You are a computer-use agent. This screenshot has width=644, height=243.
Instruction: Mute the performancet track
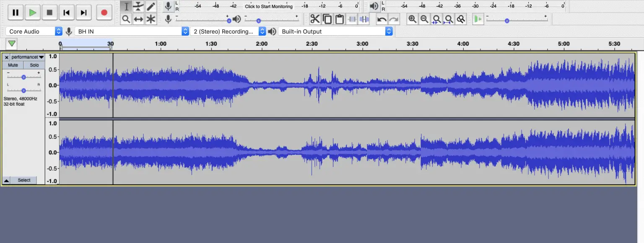coord(12,65)
